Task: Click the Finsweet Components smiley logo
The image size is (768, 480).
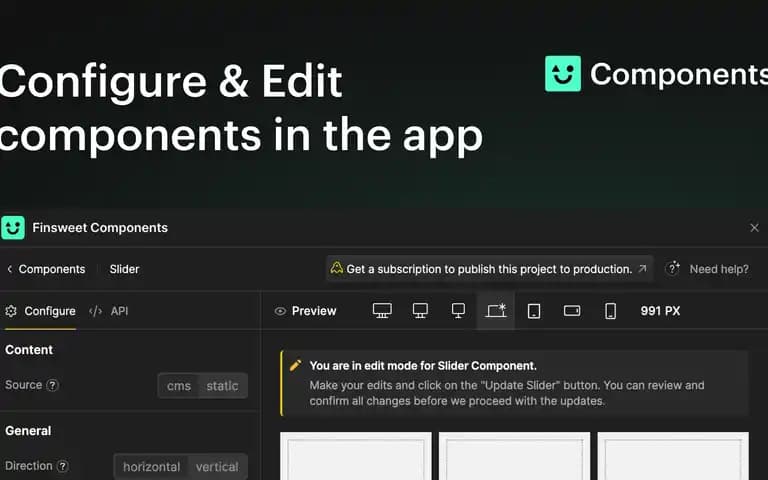Action: point(13,228)
